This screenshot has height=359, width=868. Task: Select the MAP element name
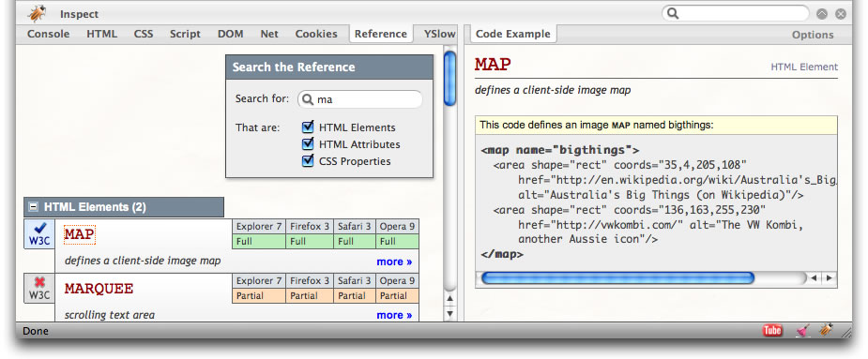coord(80,234)
